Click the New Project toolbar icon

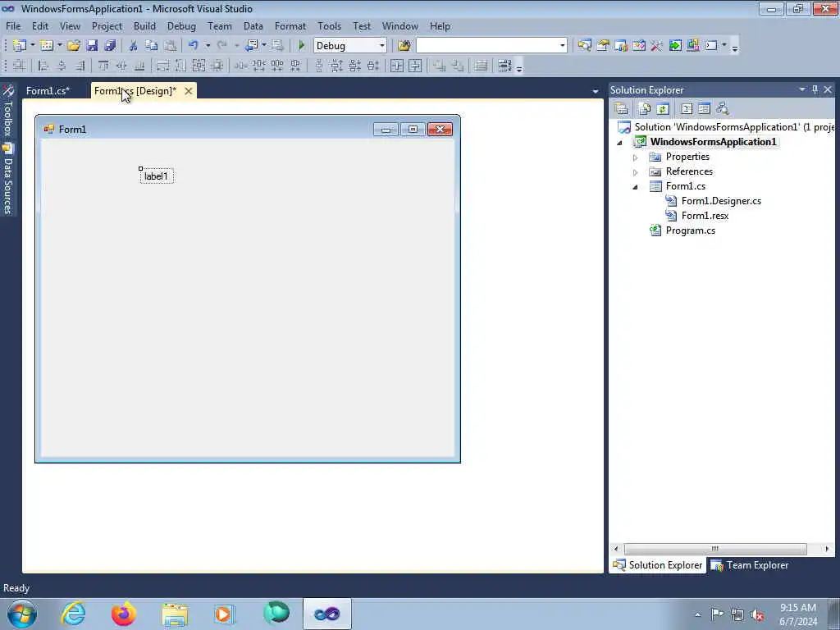[x=20, y=46]
